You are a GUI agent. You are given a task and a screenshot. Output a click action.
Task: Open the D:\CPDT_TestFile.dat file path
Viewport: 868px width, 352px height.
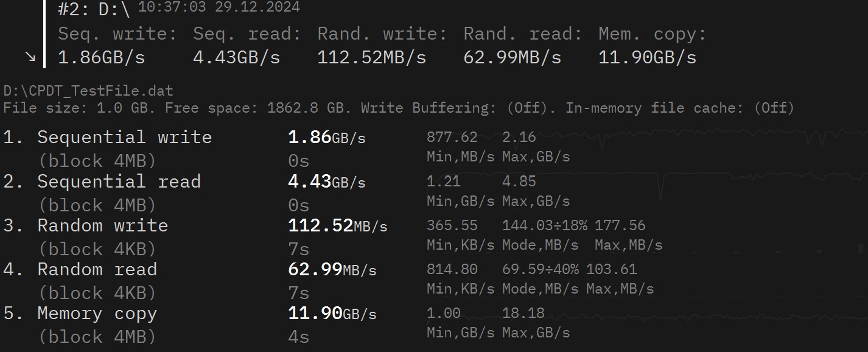point(88,91)
